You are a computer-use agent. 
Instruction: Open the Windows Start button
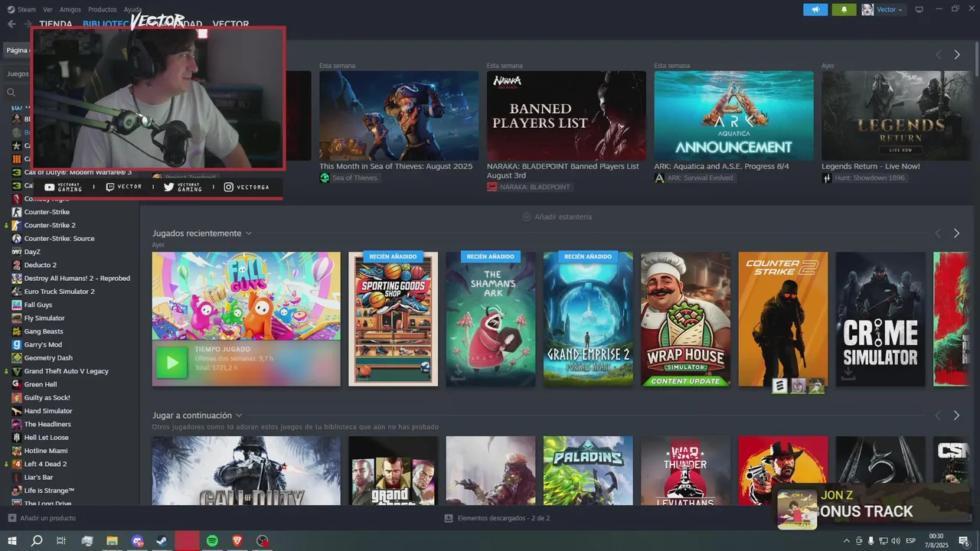12,541
